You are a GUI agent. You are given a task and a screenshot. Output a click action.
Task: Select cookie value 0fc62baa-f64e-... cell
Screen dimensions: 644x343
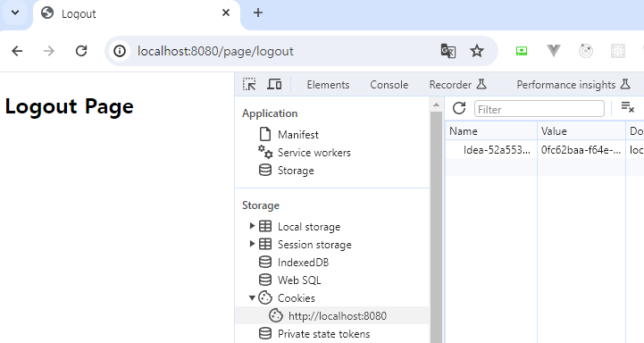[581, 150]
